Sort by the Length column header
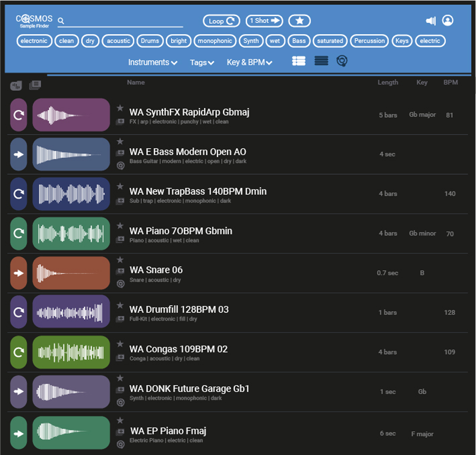Image resolution: width=476 pixels, height=455 pixels. point(388,82)
